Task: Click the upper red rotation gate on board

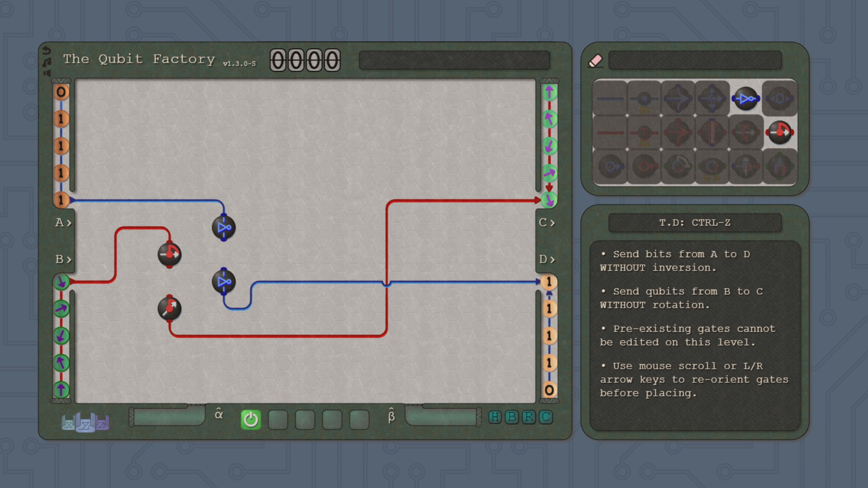Action: coord(170,254)
